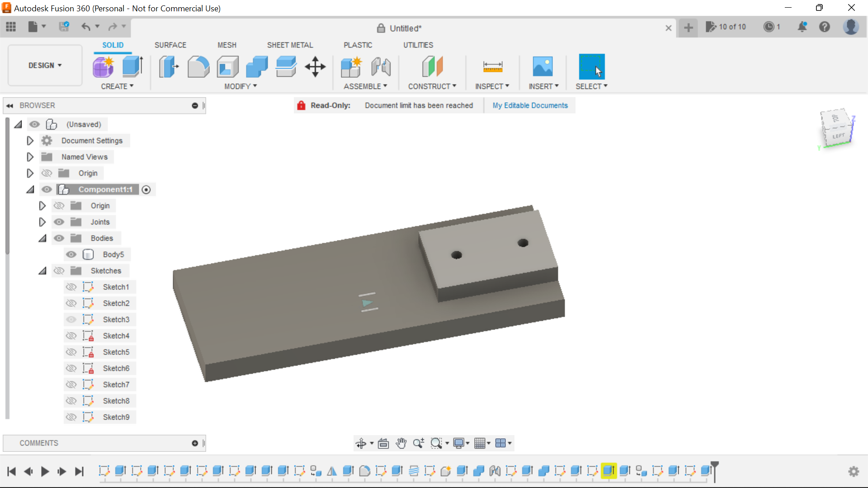868x488 pixels.
Task: Add a new design tab
Action: pyautogui.click(x=688, y=28)
